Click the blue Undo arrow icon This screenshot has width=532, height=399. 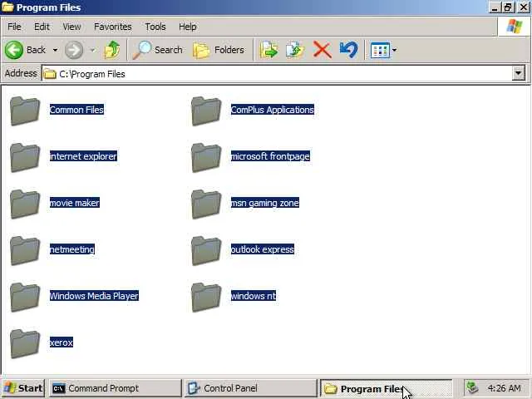(x=349, y=50)
